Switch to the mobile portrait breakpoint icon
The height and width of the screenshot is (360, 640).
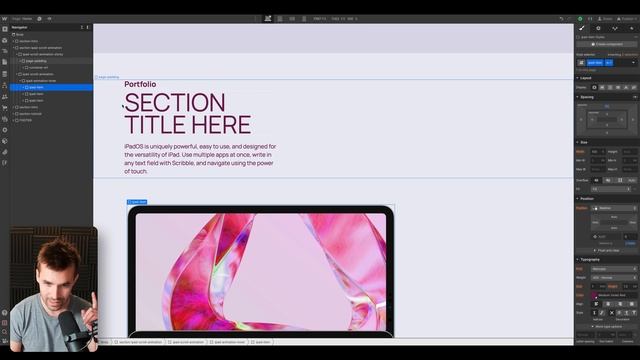tap(304, 19)
